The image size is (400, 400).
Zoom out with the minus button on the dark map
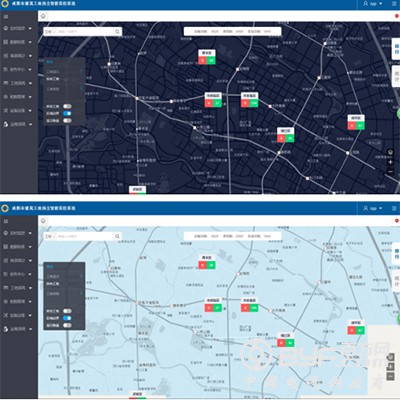390,172
